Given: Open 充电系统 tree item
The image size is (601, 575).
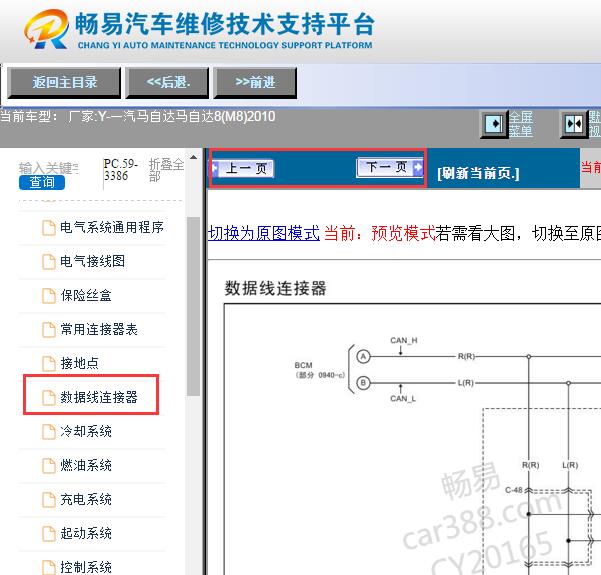Looking at the screenshot, I should (x=86, y=499).
